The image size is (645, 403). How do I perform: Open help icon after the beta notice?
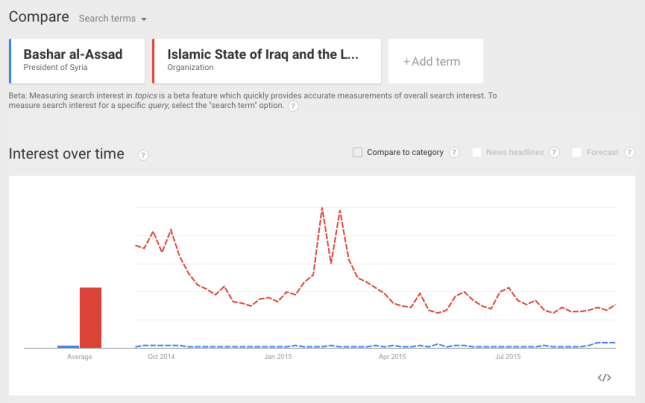pyautogui.click(x=293, y=107)
